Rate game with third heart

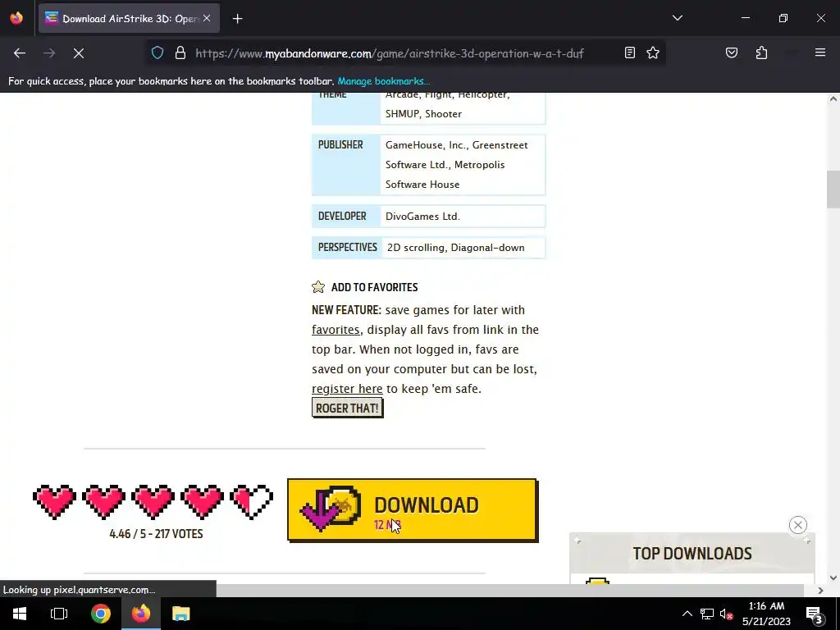(x=153, y=501)
